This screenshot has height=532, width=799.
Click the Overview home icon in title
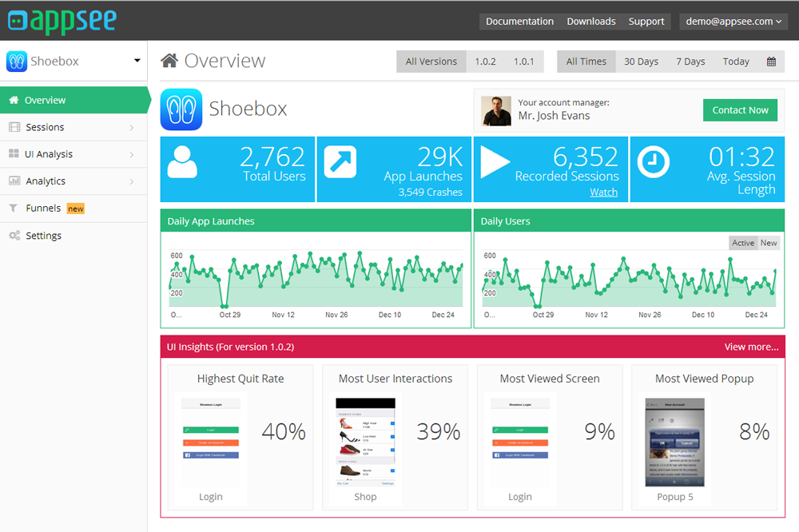(x=169, y=61)
